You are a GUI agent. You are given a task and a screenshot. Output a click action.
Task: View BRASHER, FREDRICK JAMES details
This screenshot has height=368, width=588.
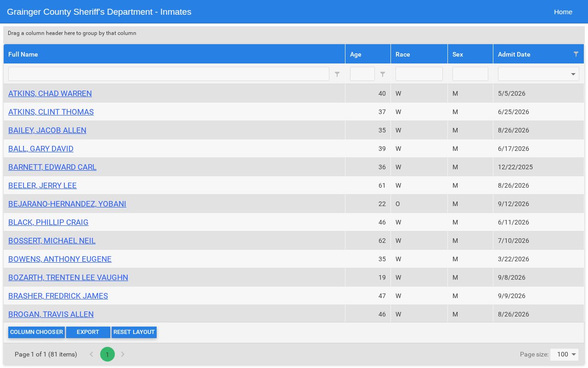click(x=58, y=296)
